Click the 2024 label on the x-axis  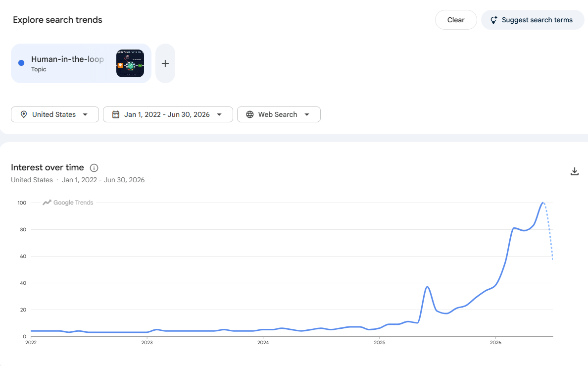[x=263, y=342]
